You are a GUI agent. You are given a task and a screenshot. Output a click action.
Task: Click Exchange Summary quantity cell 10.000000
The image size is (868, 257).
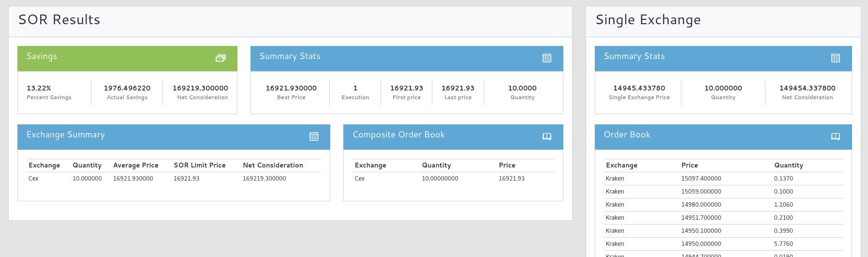click(87, 179)
